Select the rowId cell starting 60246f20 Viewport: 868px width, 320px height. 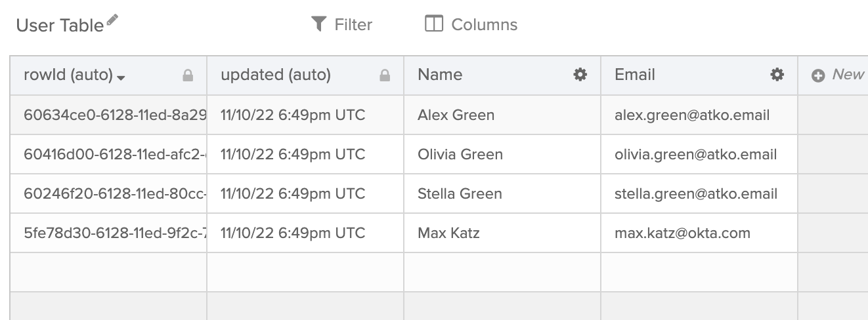point(108,193)
